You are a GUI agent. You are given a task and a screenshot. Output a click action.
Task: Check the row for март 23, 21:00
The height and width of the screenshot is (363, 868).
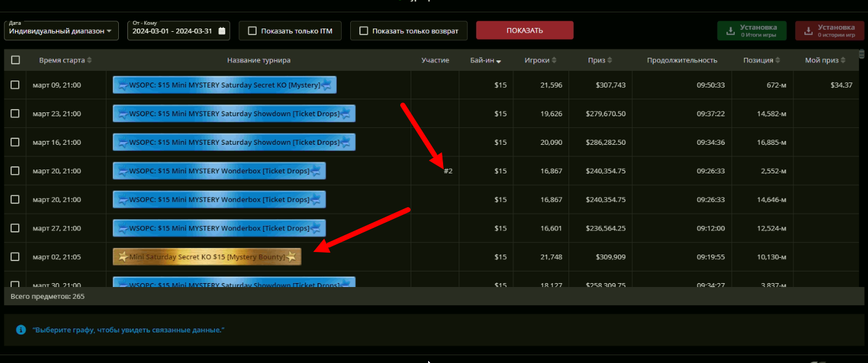[x=16, y=114]
